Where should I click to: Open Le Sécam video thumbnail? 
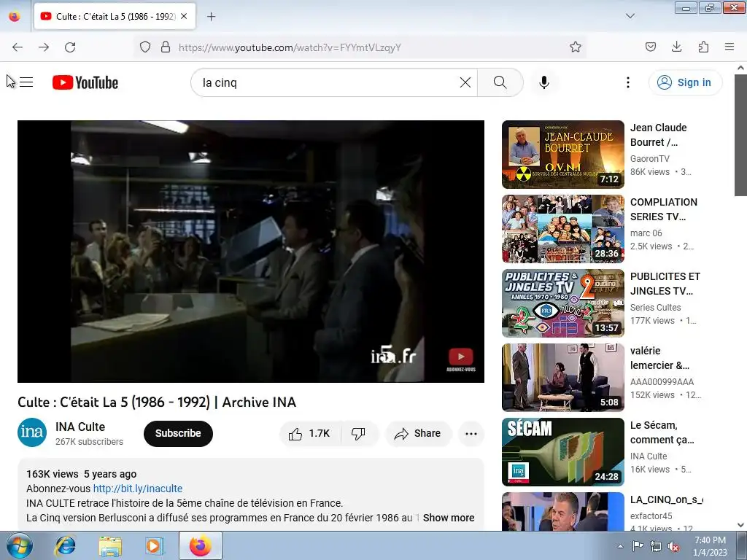click(x=563, y=451)
